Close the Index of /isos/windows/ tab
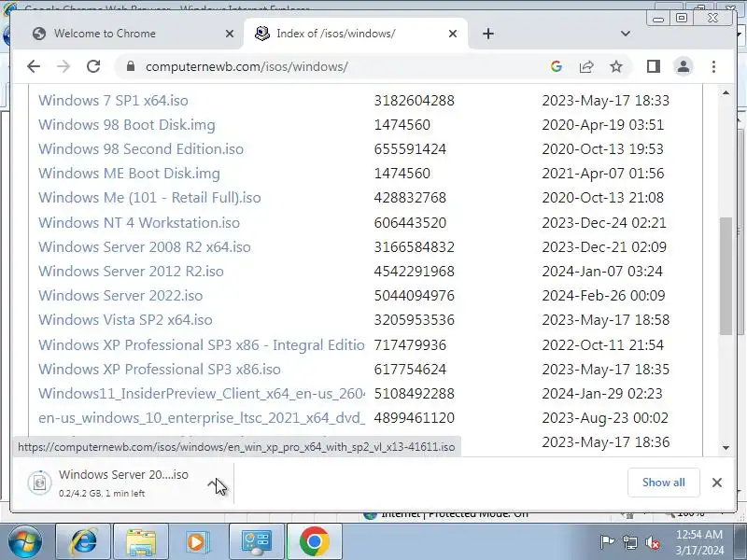The height and width of the screenshot is (560, 747). 453,34
